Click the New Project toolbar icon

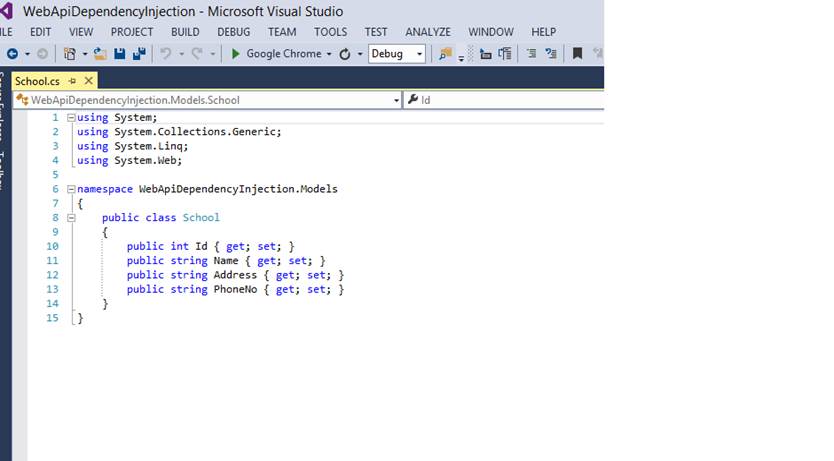70,54
